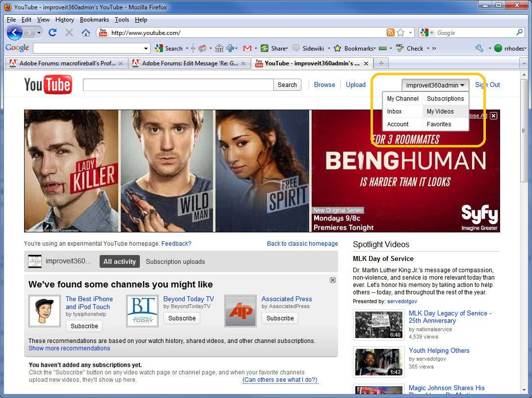This screenshot has height=398, width=532.
Task: Close the YouTube browser tab
Action: pos(366,63)
